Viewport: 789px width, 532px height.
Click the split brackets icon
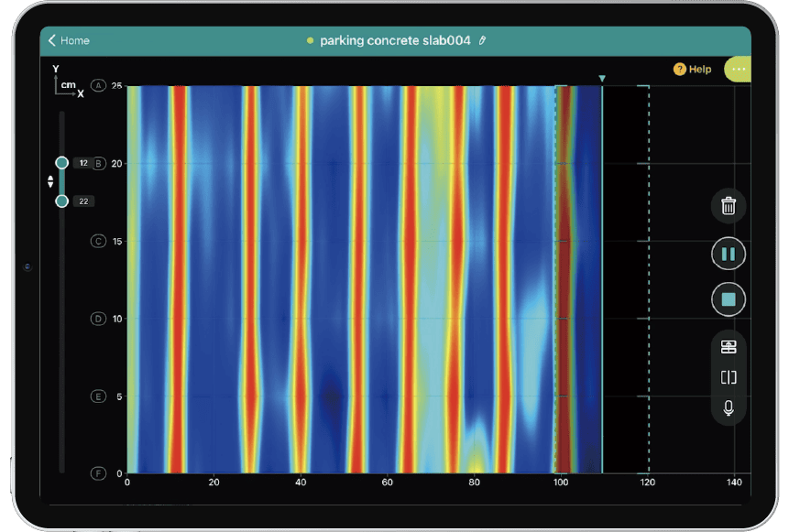[729, 377]
